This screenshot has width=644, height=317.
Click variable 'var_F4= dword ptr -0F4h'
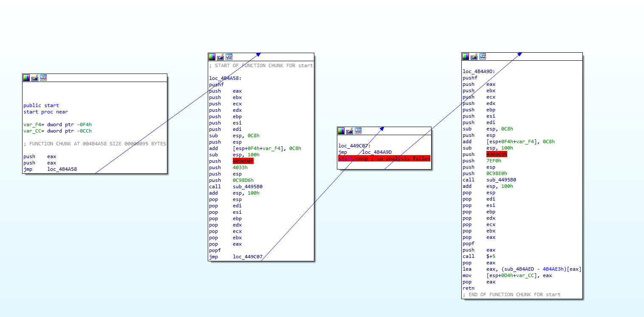coord(57,125)
